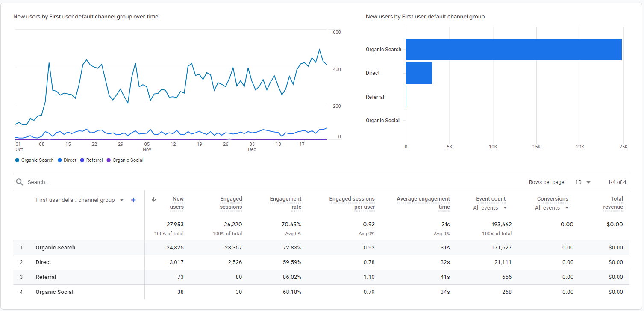Click the Organic Search bar in bar chart
The image size is (644, 311).
coord(513,50)
